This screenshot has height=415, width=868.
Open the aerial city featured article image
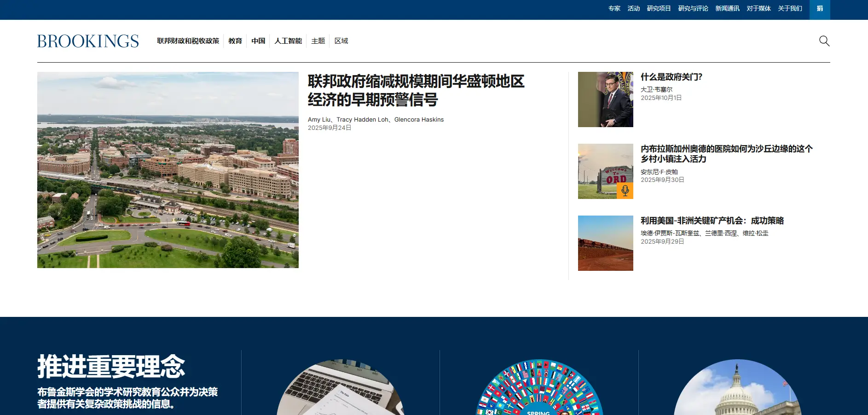(168, 170)
